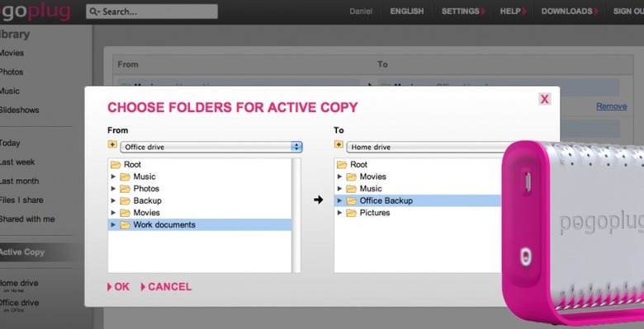
Task: Click the add-folder plus icon under To
Action: tap(339, 144)
